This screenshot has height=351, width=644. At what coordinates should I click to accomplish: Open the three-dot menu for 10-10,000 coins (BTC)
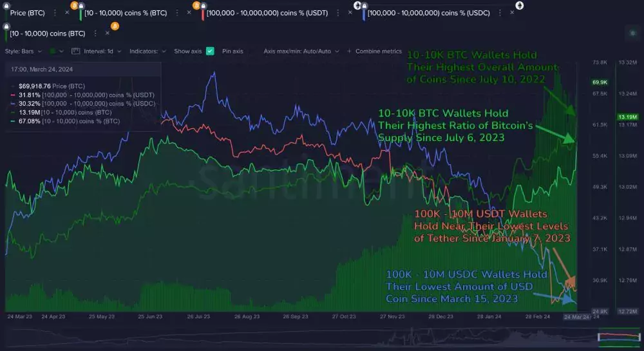[95, 33]
